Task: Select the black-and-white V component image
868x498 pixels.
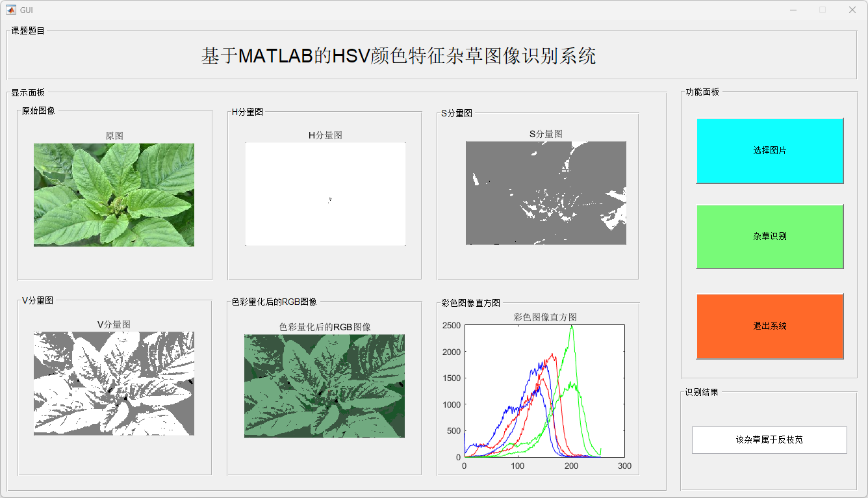Action: click(x=114, y=384)
